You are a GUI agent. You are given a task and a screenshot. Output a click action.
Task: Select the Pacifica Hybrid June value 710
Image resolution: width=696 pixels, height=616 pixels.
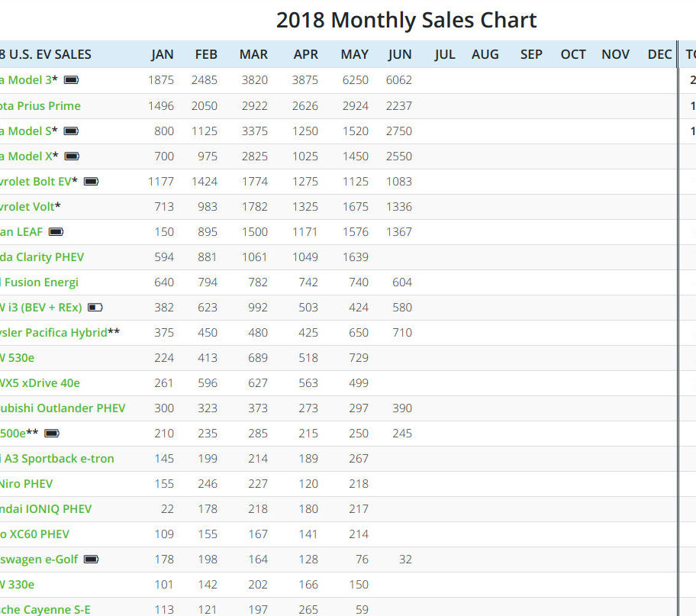point(402,333)
